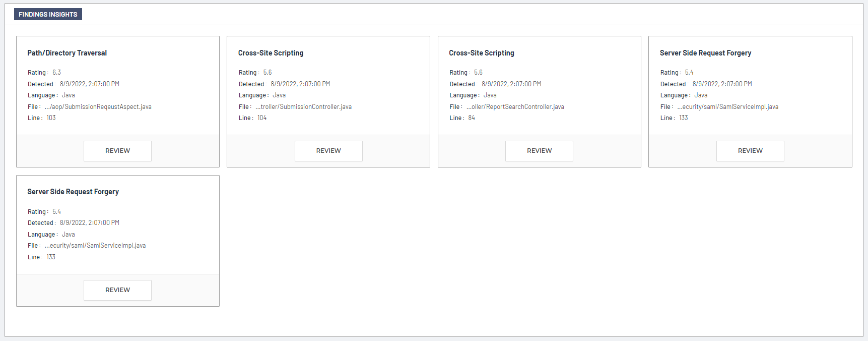Image resolution: width=868 pixels, height=341 pixels.
Task: Select Cross-Site Scripting title above SubmissionController.java
Action: 271,53
